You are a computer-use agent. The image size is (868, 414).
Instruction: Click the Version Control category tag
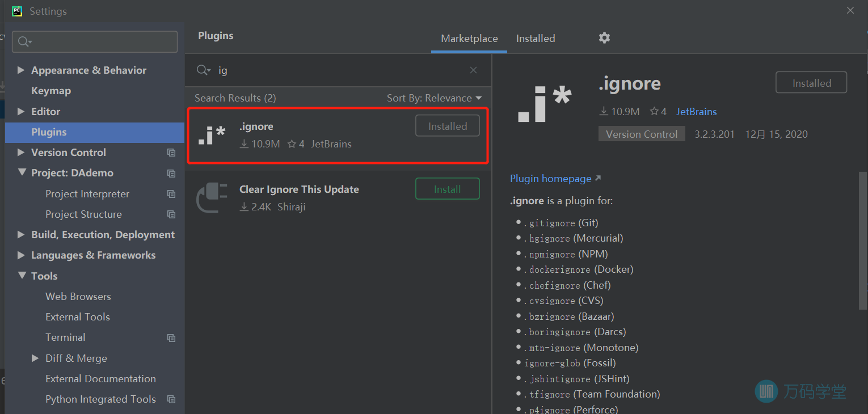pyautogui.click(x=642, y=134)
